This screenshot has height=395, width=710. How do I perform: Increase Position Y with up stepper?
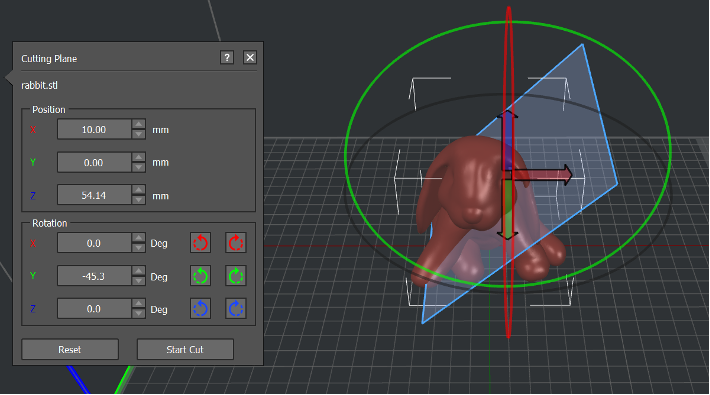click(x=139, y=157)
